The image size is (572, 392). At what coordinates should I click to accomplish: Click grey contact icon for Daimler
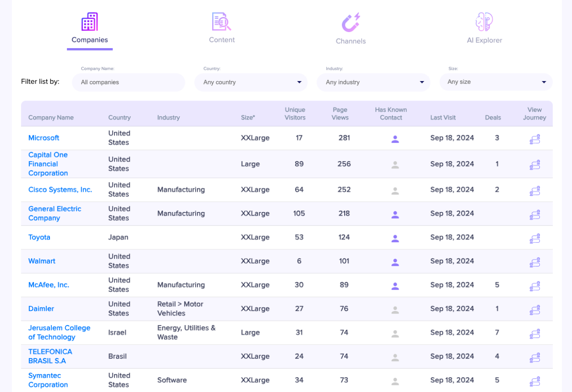395,310
